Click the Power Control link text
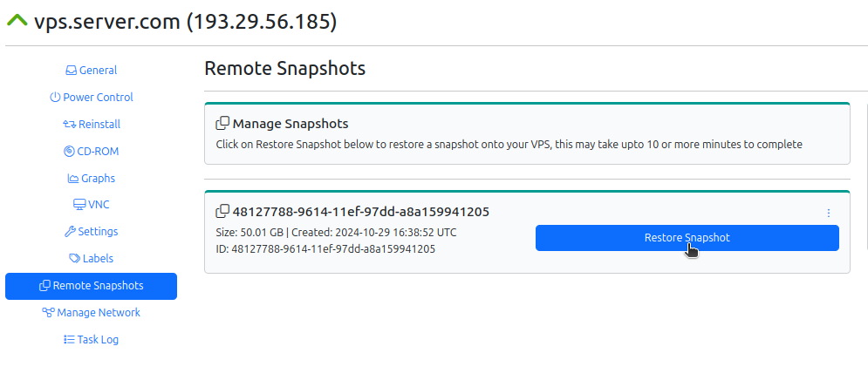Viewport: 868px width, 387px height. (x=98, y=98)
